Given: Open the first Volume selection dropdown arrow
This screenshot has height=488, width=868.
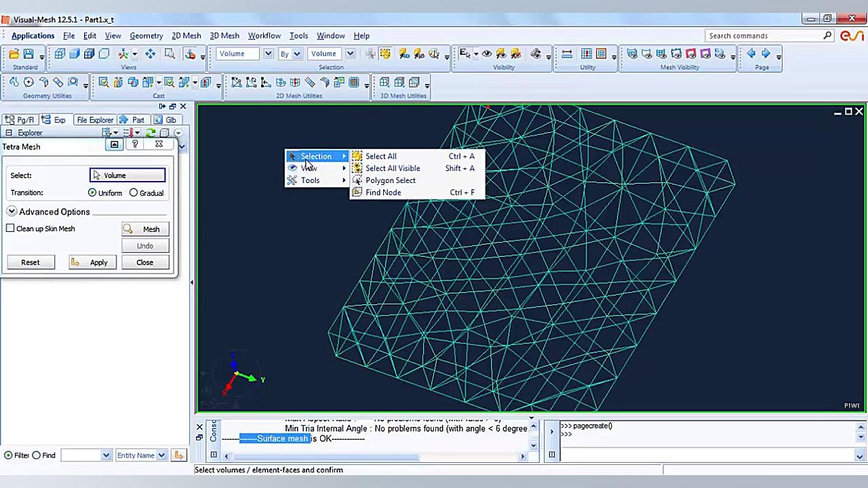Looking at the screenshot, I should pyautogui.click(x=268, y=54).
